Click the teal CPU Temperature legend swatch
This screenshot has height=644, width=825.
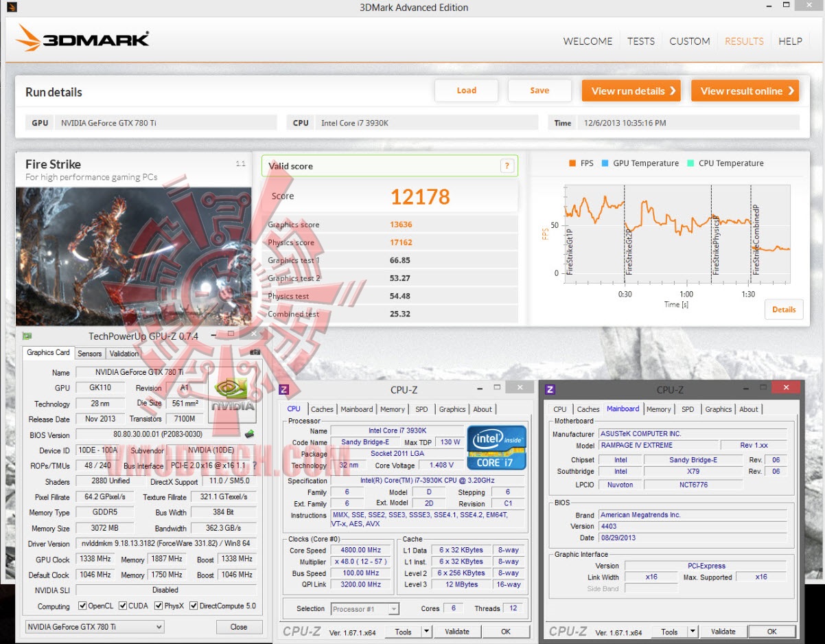click(690, 163)
